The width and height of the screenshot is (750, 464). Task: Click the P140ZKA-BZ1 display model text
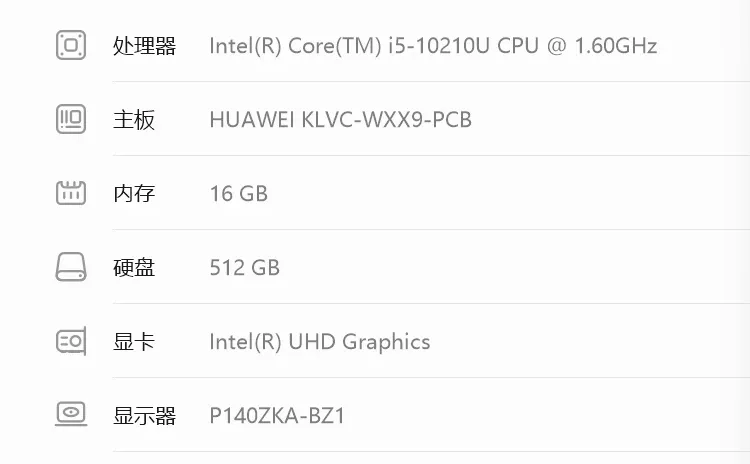(277, 416)
